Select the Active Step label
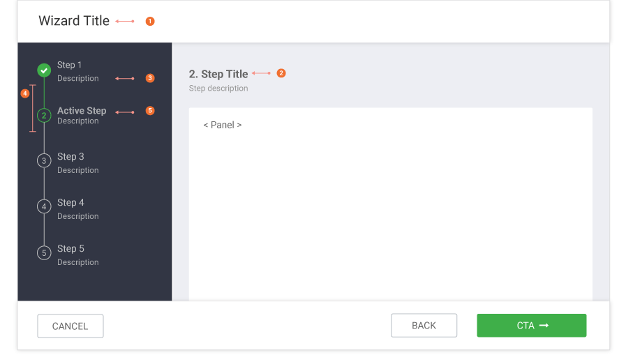Viewport: 626px width, 364px height. (82, 111)
